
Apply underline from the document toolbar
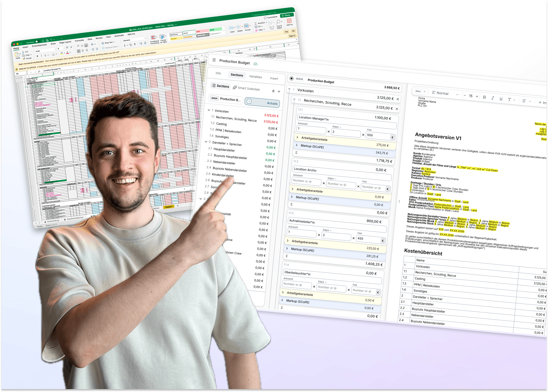pos(501,99)
